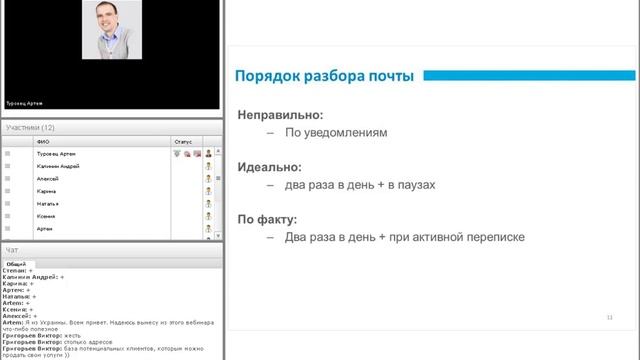This screenshot has height=360, width=640.
Task: Click the chat message 'Калинин Андрей: +'
Action: point(33,277)
